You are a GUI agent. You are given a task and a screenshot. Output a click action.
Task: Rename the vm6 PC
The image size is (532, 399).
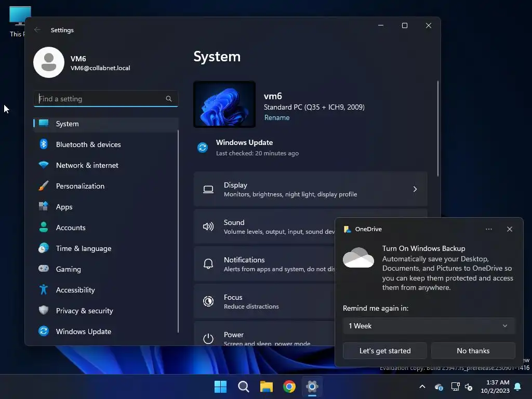277,118
